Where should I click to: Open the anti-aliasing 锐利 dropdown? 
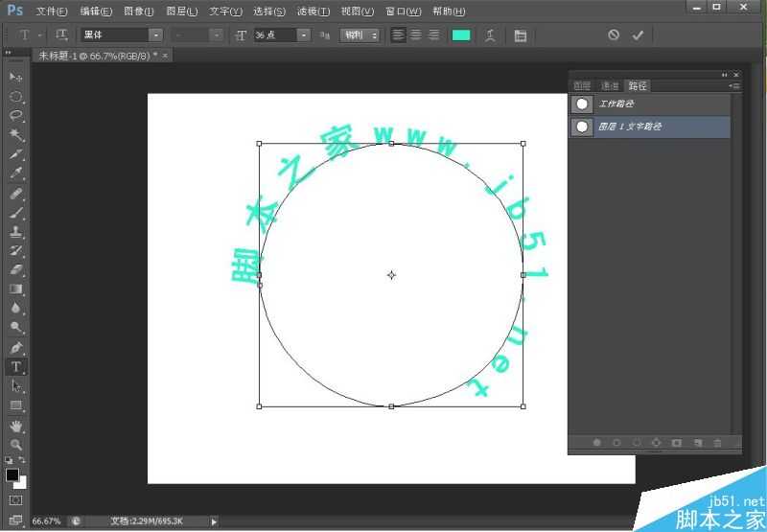[x=360, y=35]
